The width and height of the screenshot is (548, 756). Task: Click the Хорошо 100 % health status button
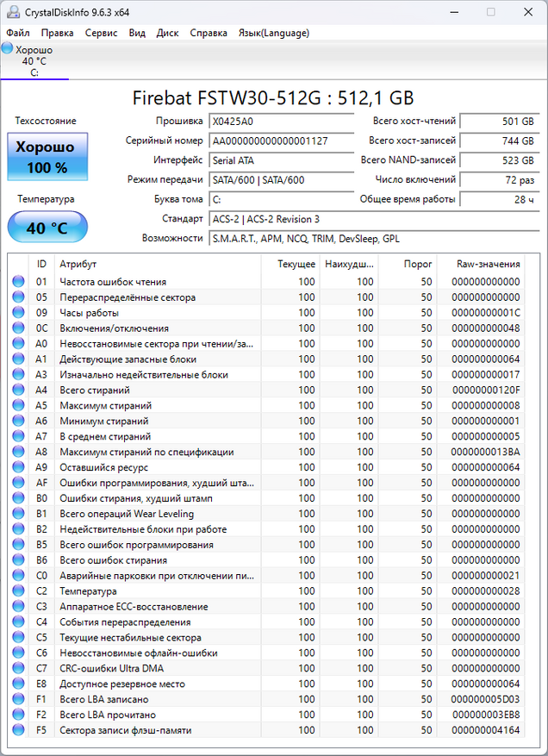point(47,157)
